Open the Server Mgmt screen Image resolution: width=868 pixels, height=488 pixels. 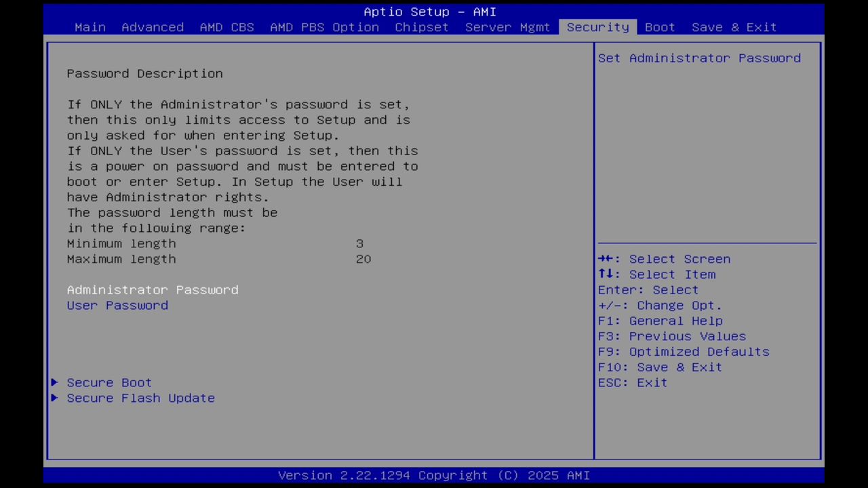coord(507,27)
